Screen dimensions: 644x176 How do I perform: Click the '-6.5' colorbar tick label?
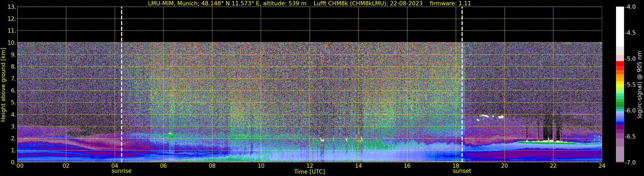click(630, 137)
